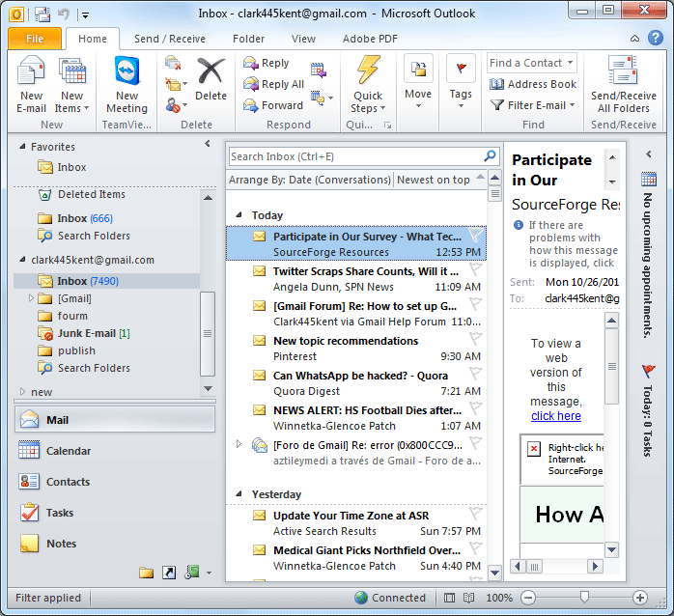Click the Find a Contact box
Viewport: 674px width, 616px height.
[x=532, y=63]
